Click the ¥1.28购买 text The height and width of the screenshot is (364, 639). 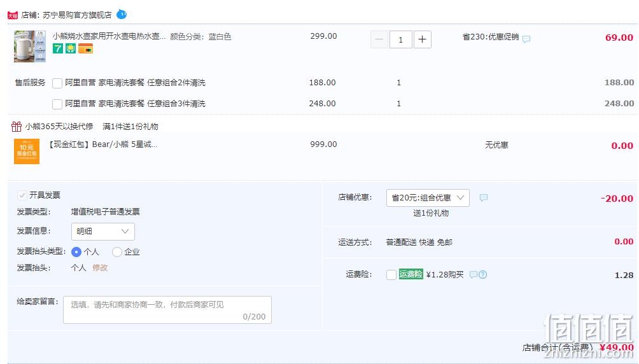tap(445, 275)
